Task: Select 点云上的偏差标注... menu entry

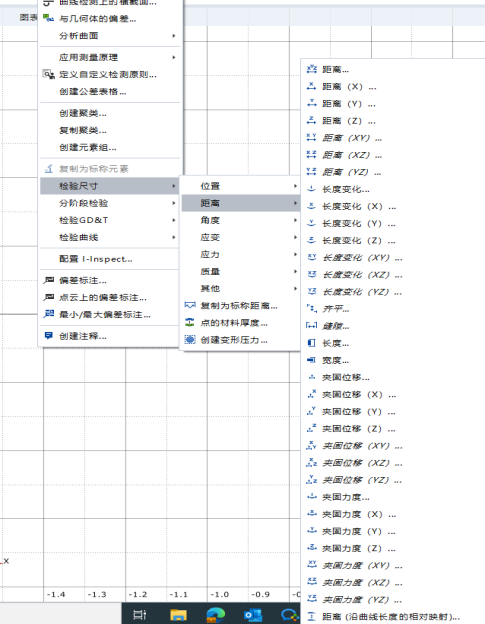Action: click(109, 298)
